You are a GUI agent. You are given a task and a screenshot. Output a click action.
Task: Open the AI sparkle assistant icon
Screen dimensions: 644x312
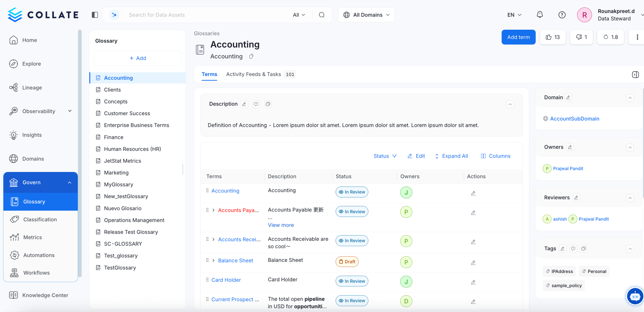[114, 15]
